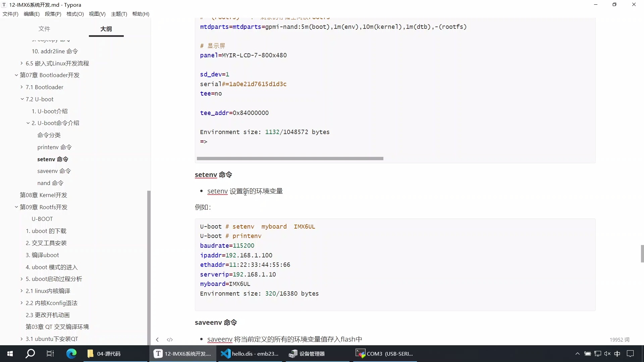Click the Typora logo in the title bar

click(4, 4)
